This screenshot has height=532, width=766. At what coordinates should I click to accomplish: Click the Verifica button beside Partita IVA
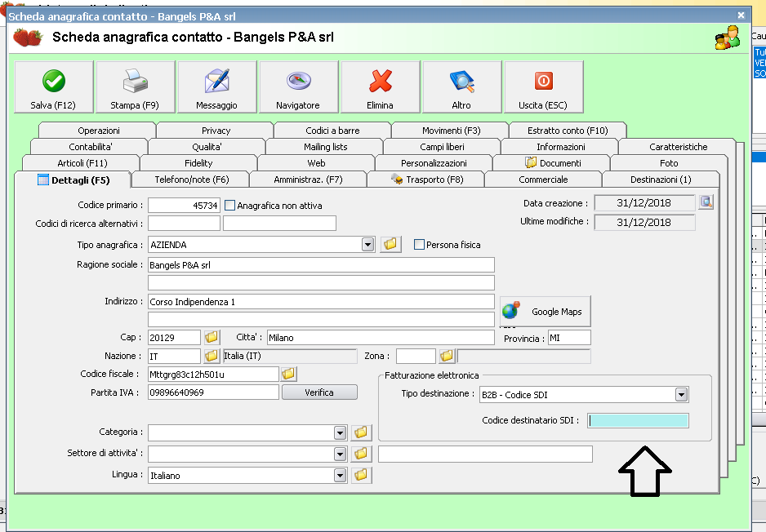pos(319,392)
